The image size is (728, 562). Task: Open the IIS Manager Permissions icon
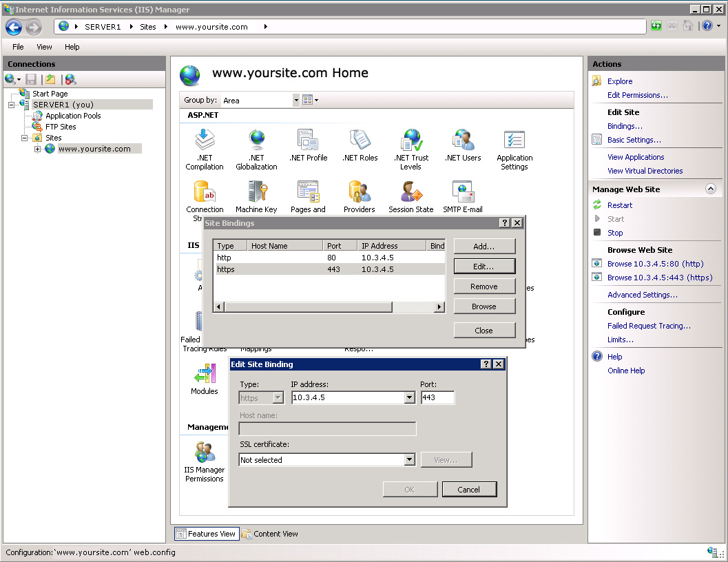click(205, 452)
